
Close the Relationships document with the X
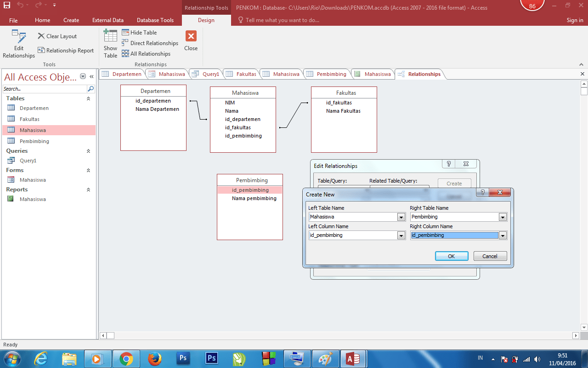(582, 74)
